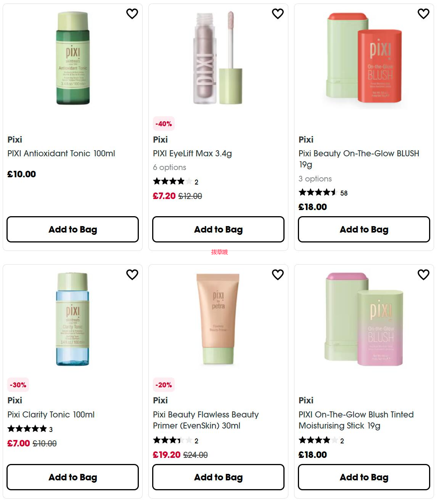Tap heart icon on Pixi Clarity Tonic
The height and width of the screenshot is (504, 439).
132,274
